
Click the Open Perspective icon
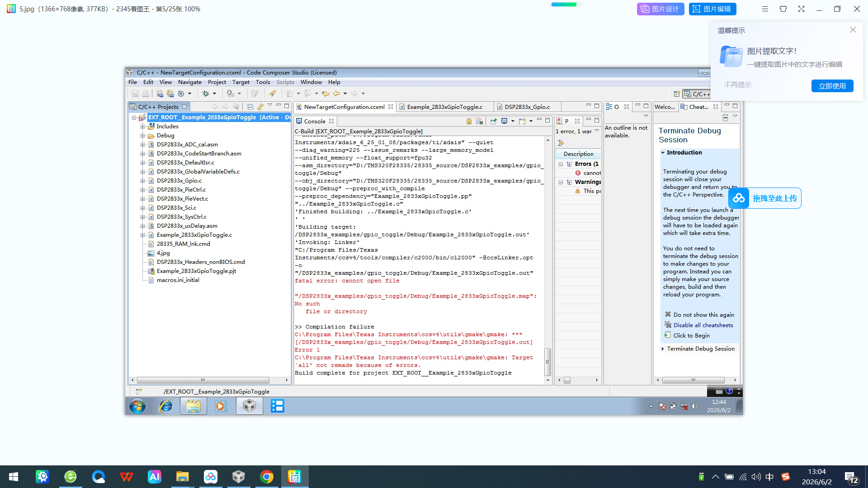click(677, 94)
